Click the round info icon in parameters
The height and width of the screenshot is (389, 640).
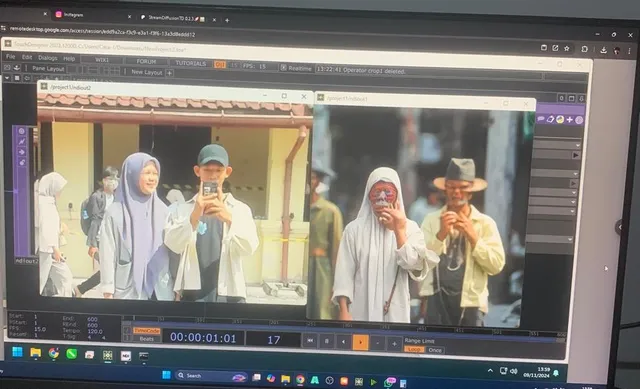coord(579,120)
